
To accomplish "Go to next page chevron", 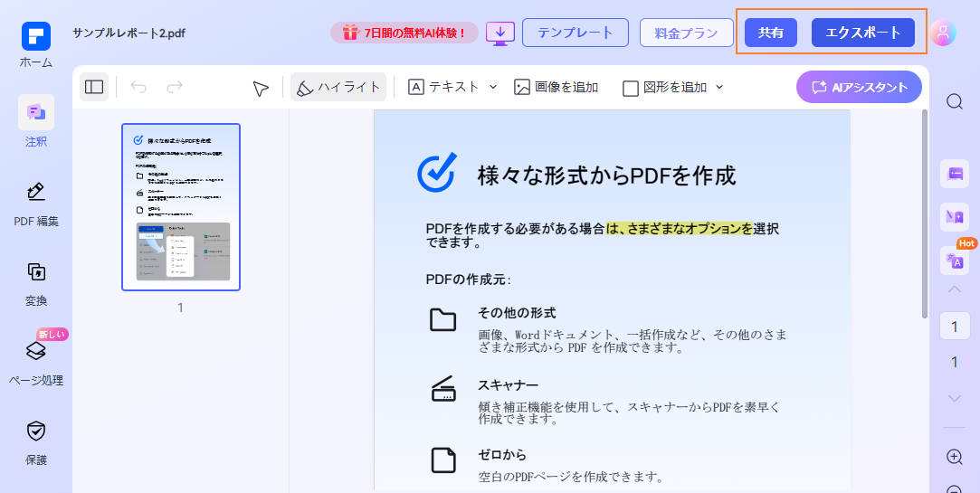I will 955,398.
